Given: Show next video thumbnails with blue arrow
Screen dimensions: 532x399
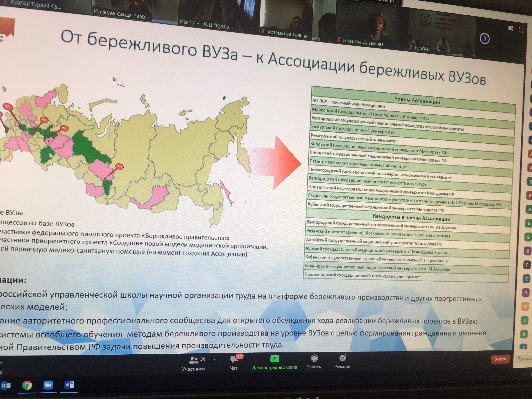Looking at the screenshot, I should [485, 39].
